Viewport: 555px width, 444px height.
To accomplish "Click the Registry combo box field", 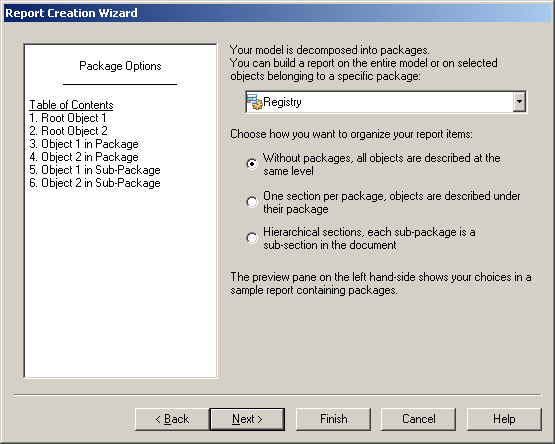I will (386, 102).
